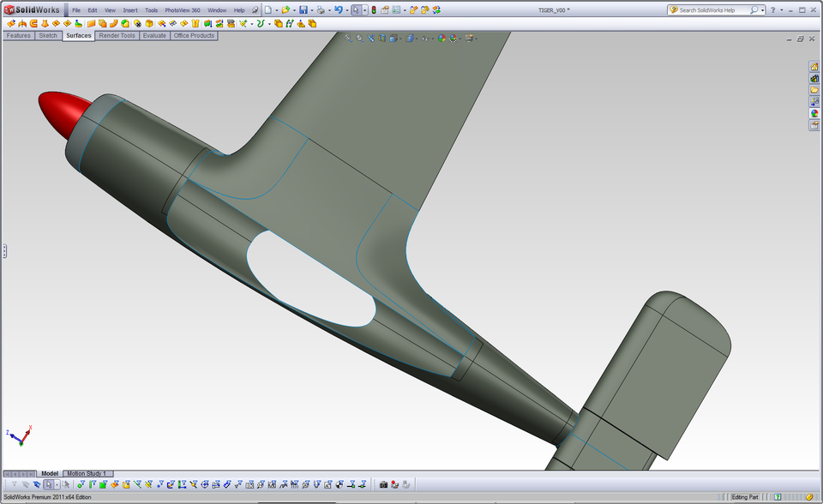
Task: Activate the Zoom to Area tool
Action: (360, 38)
